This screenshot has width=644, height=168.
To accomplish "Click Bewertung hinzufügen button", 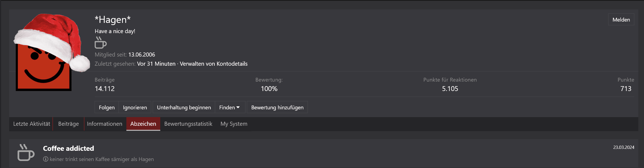I will 277,107.
